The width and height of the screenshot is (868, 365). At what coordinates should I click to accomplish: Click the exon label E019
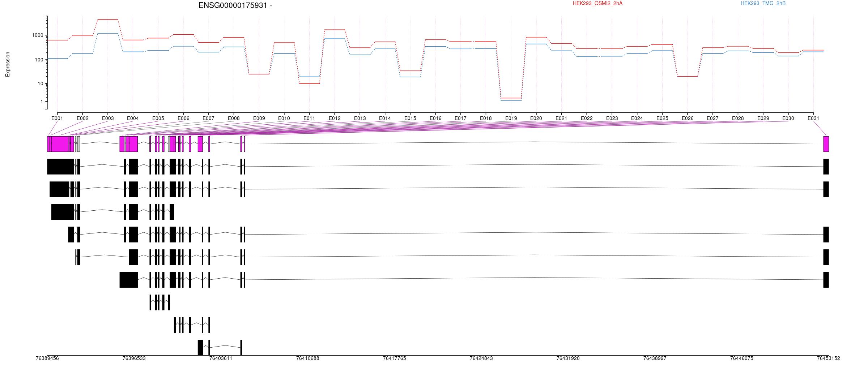tap(511, 118)
